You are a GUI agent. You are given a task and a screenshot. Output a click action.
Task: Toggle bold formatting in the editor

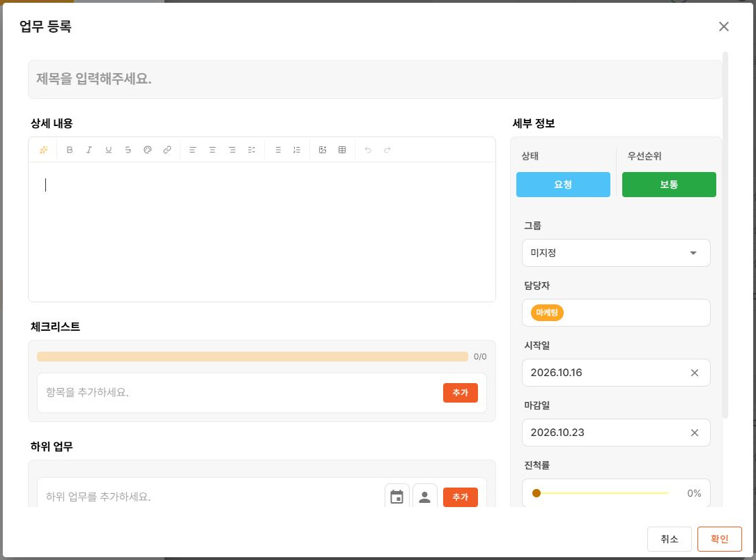pos(70,150)
